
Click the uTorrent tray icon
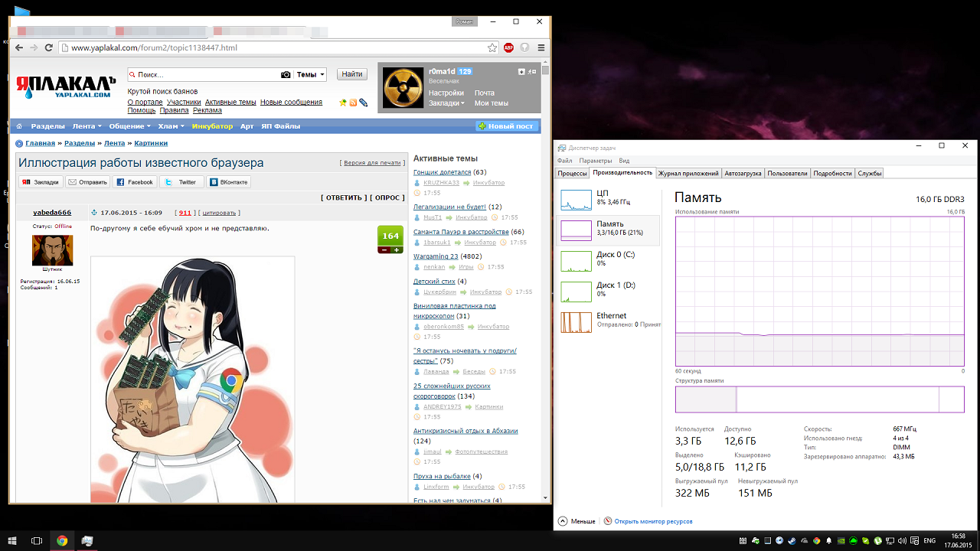(x=878, y=541)
